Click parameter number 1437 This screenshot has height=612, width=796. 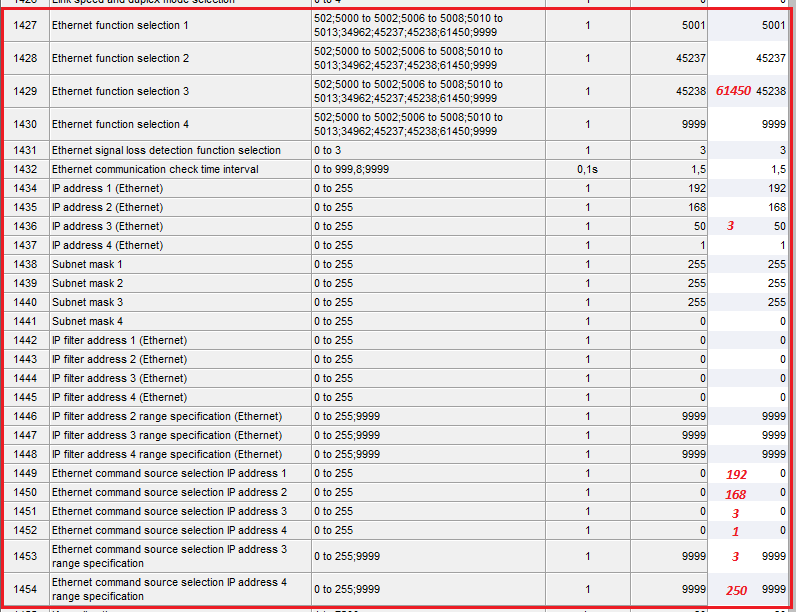click(x=25, y=246)
